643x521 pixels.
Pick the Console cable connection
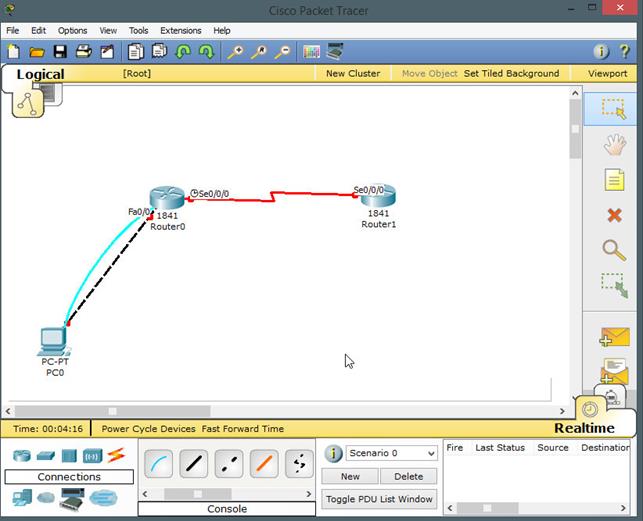[x=158, y=464]
